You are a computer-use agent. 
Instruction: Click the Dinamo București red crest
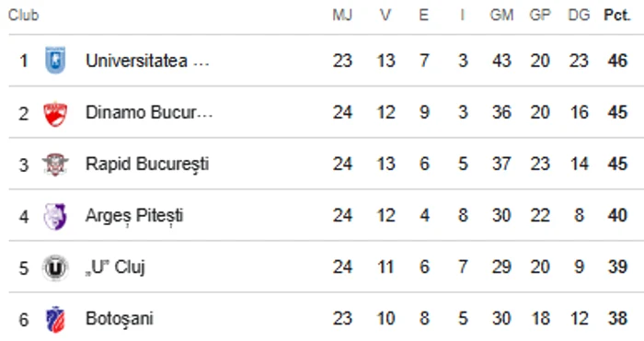click(55, 114)
